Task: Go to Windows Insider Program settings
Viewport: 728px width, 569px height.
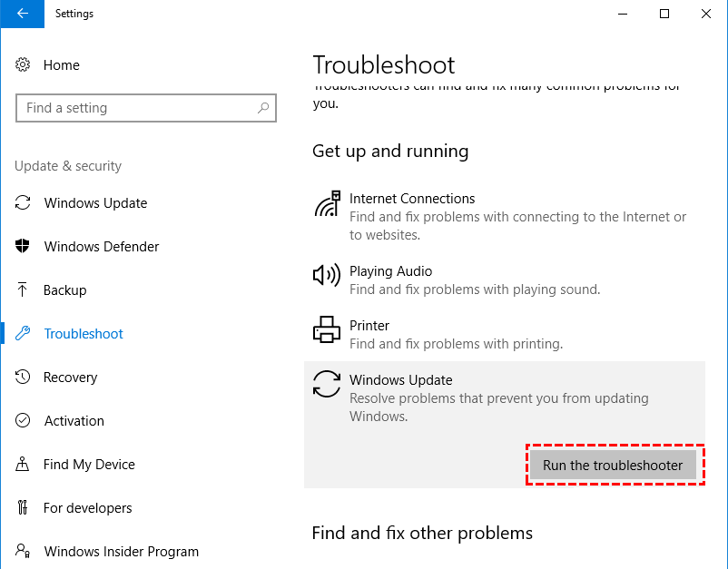Action: [121, 552]
